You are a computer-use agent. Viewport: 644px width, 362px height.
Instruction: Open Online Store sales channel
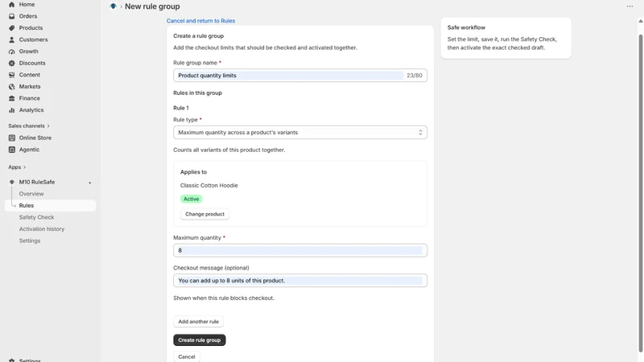(x=35, y=138)
